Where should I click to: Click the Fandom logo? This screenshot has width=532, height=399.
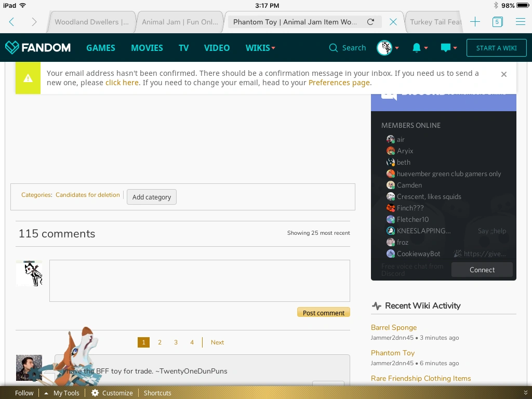point(37,47)
